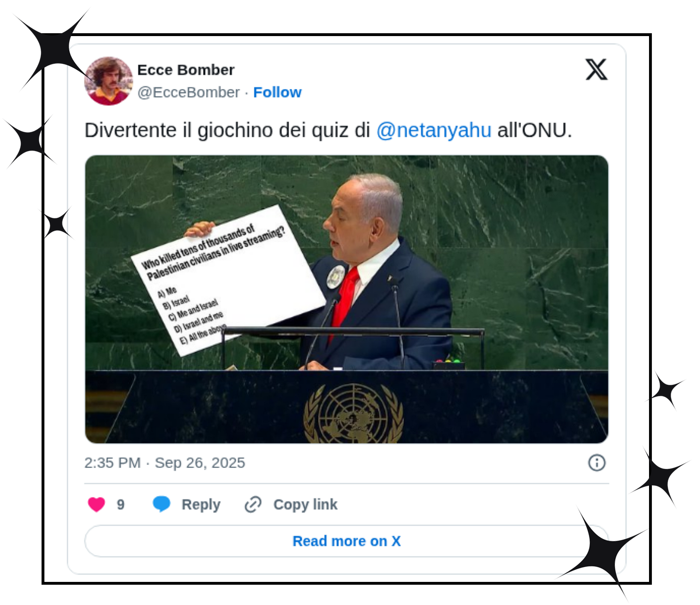Like the tweet with the heart icon

(97, 504)
